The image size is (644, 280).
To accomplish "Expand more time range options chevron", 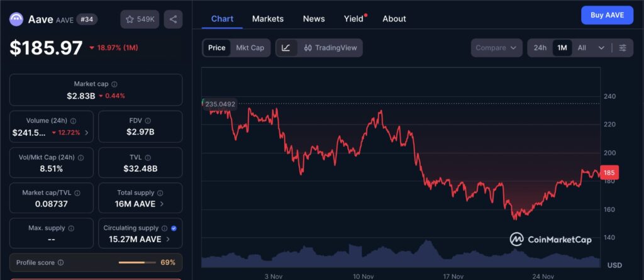I will click(601, 48).
